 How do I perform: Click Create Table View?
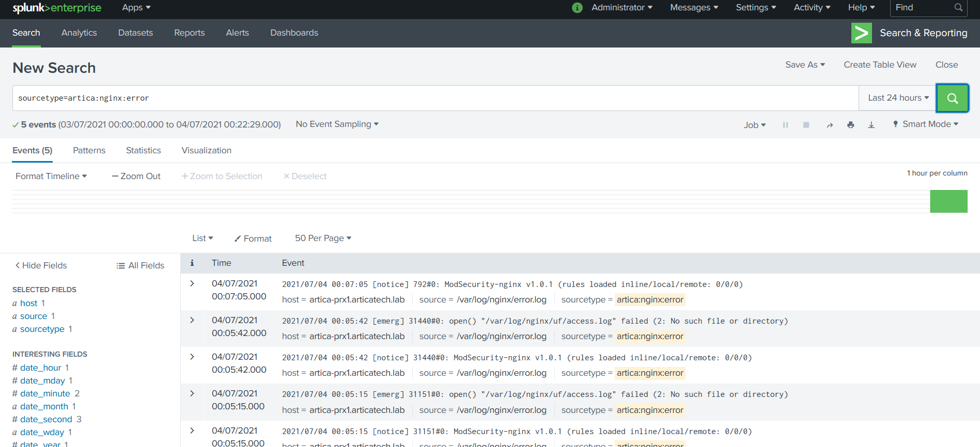coord(880,65)
